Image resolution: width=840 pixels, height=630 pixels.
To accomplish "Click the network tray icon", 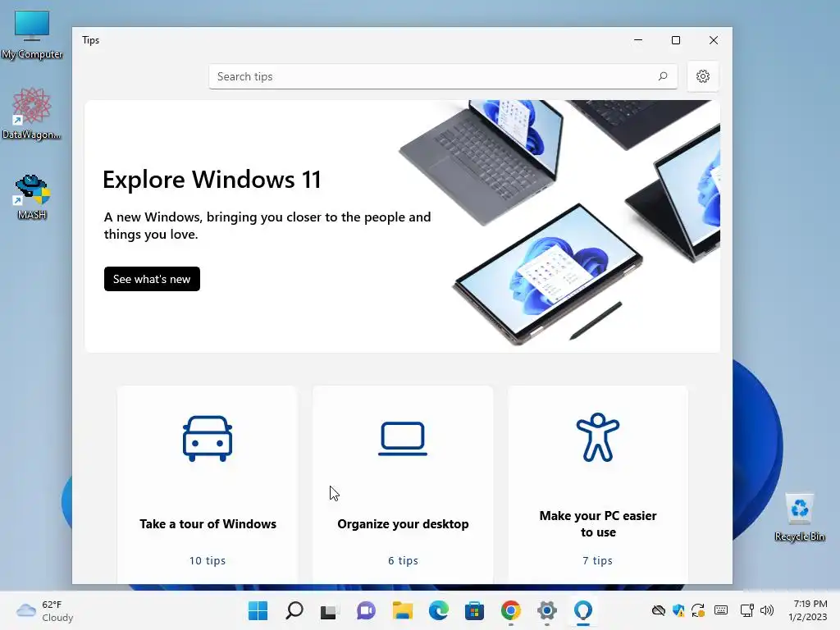I will 746,610.
